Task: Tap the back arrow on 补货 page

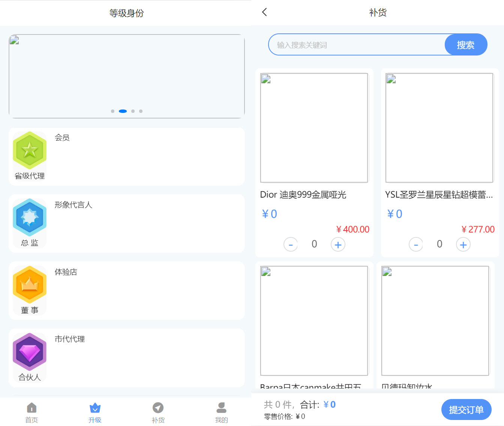Action: tap(264, 12)
